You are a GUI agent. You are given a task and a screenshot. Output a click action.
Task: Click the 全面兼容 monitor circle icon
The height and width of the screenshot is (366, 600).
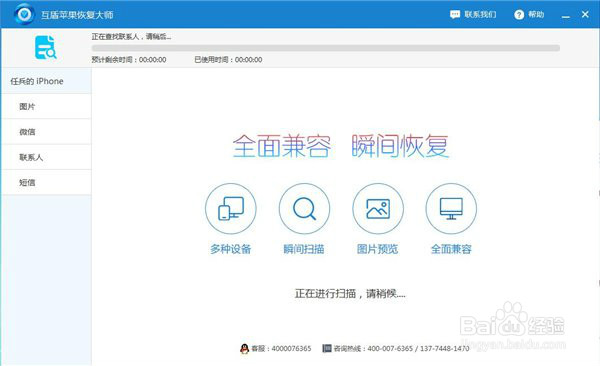click(x=451, y=209)
